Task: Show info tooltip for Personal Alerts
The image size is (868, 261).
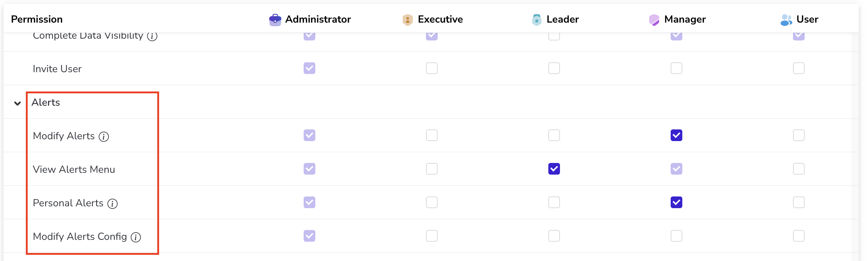Action: pos(113,204)
